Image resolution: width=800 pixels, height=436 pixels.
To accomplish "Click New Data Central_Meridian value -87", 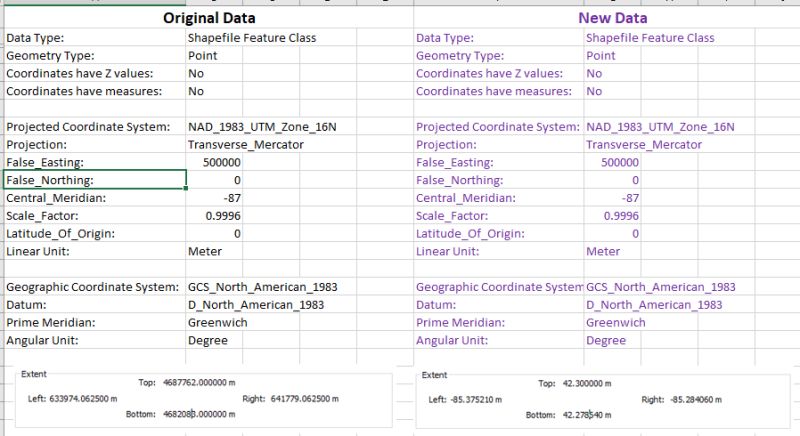I will click(x=612, y=198).
